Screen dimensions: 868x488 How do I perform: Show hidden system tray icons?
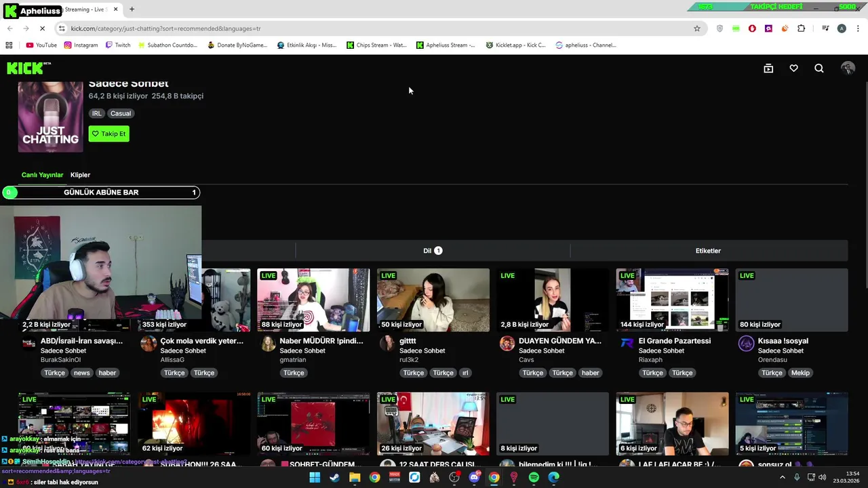[x=782, y=477]
